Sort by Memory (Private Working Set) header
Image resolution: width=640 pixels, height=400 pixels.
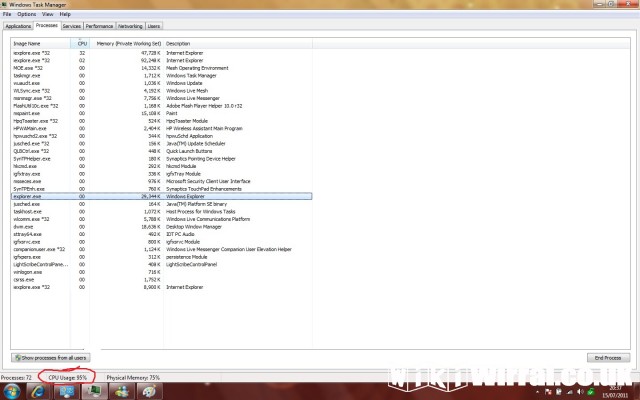(x=127, y=43)
